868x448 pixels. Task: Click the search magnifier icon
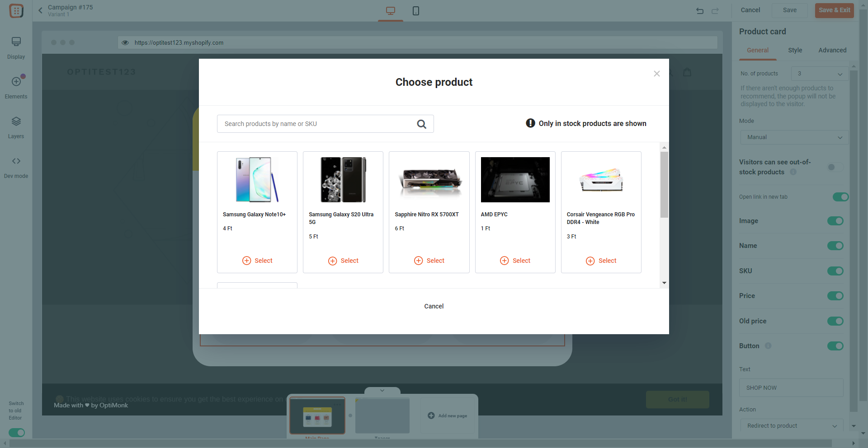pyautogui.click(x=421, y=124)
